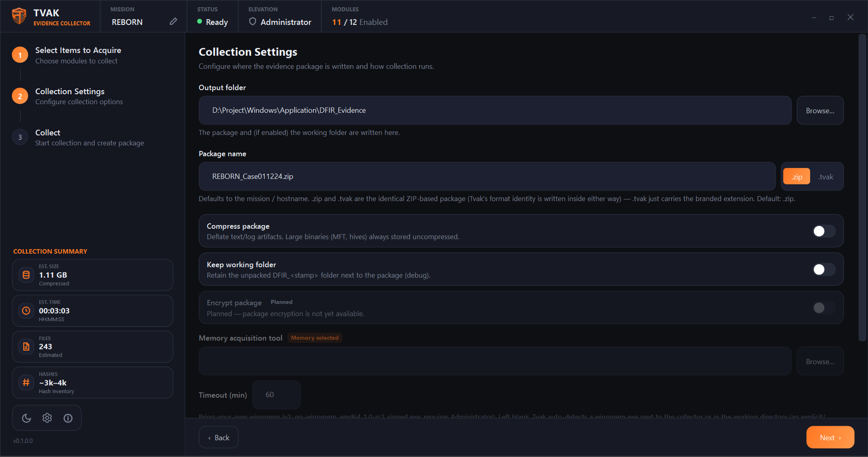Click the 'Planned' badge beside Encrypt package

point(281,302)
